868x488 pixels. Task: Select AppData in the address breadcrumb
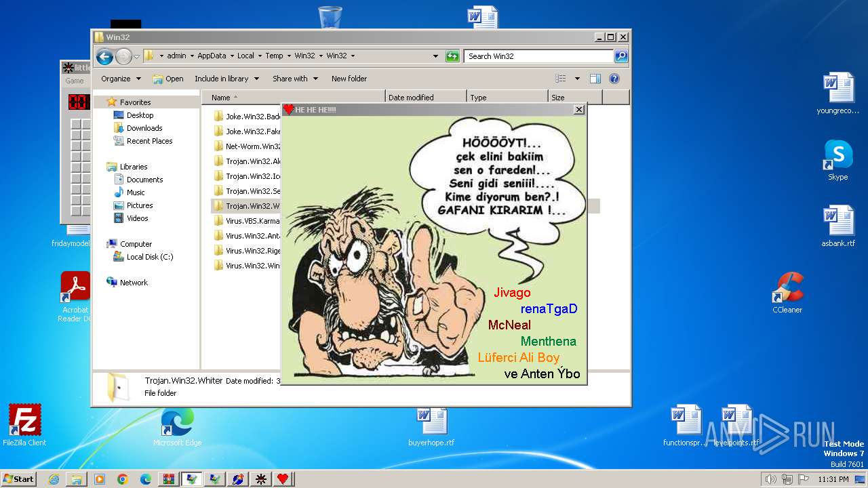coord(212,56)
